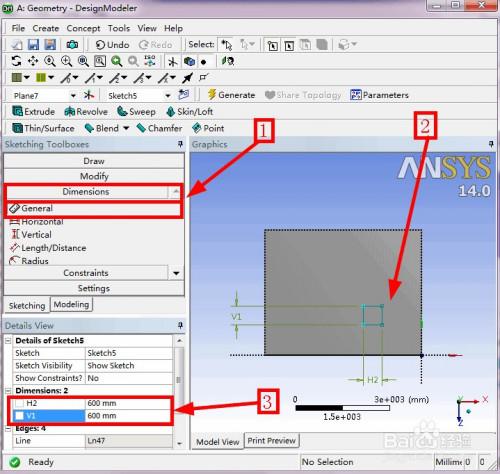Collapse the Details of Sketch5 section
The image size is (500, 474).
coord(8,340)
